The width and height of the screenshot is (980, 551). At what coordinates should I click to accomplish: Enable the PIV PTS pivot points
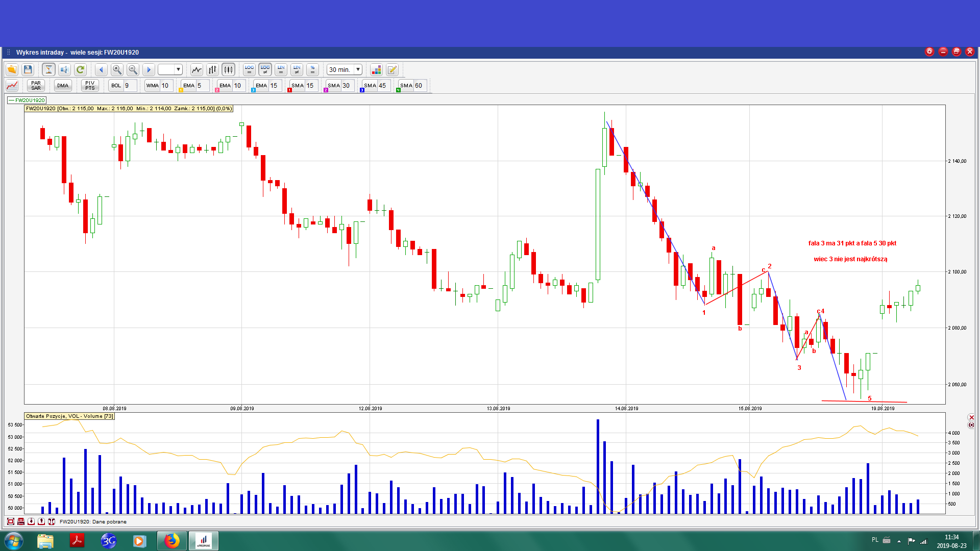tap(90, 85)
